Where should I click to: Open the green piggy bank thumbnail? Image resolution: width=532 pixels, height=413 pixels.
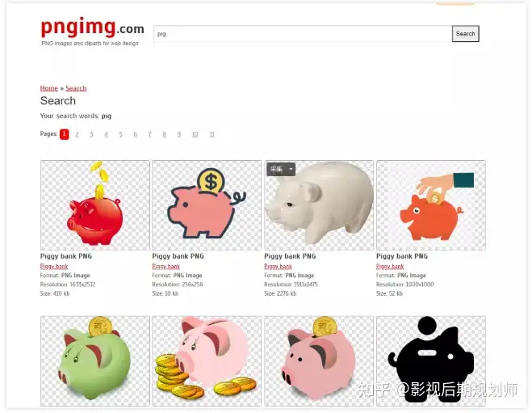[x=95, y=360]
